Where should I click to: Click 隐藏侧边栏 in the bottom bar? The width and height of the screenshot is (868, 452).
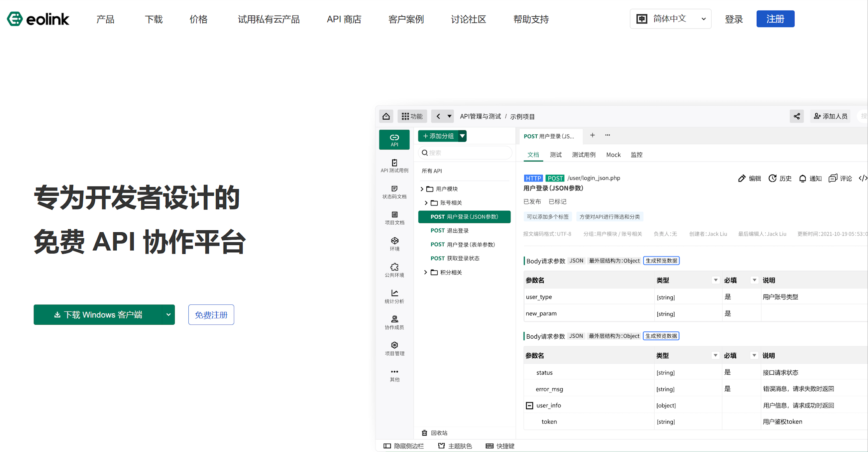point(404,446)
